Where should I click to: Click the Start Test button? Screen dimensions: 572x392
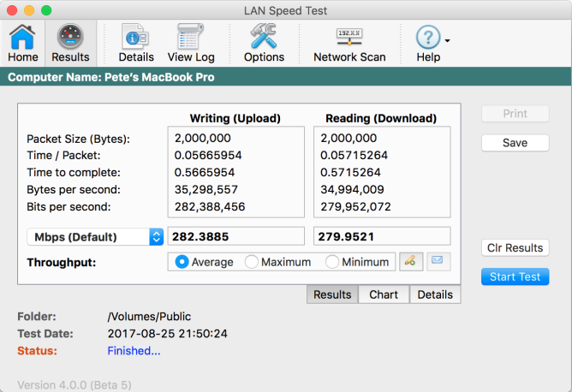click(515, 276)
